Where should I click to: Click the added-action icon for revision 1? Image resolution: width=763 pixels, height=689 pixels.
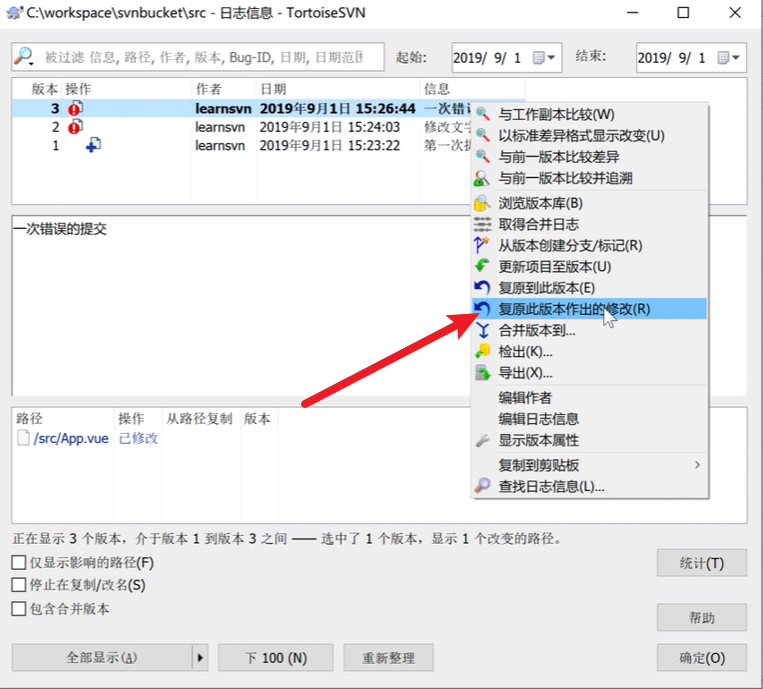click(x=93, y=145)
